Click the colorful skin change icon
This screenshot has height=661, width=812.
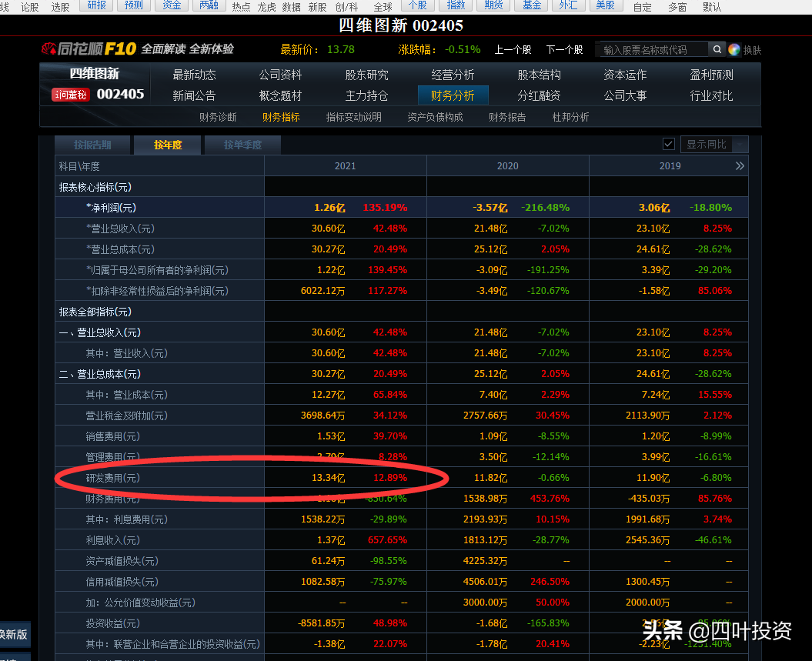pos(733,50)
